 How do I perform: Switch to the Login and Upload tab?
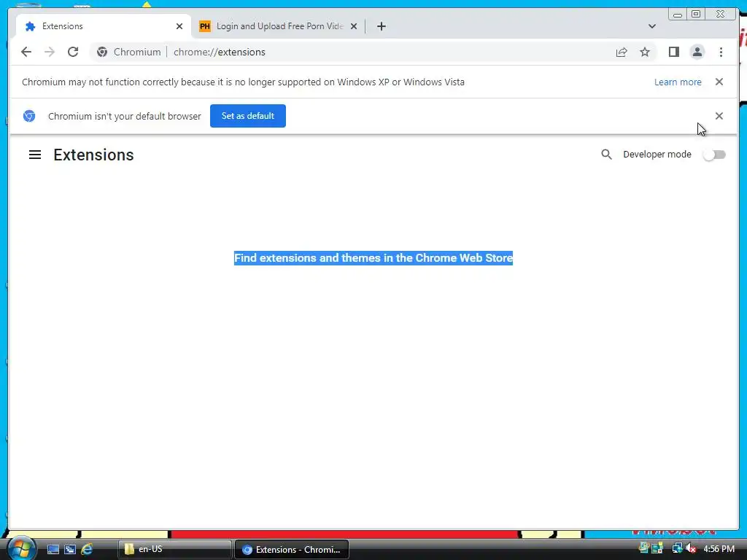point(278,26)
